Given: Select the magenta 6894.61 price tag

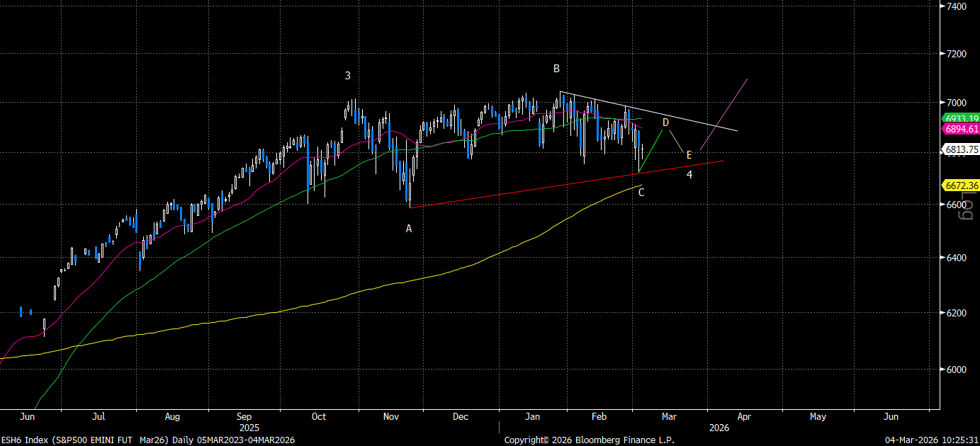Looking at the screenshot, I should point(960,129).
